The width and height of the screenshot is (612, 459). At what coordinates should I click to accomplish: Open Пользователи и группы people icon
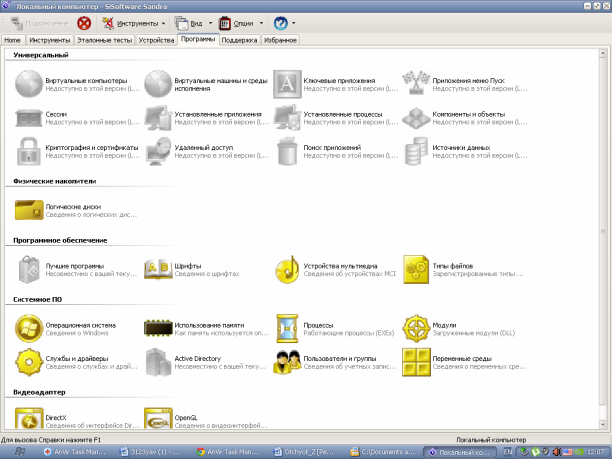[287, 362]
